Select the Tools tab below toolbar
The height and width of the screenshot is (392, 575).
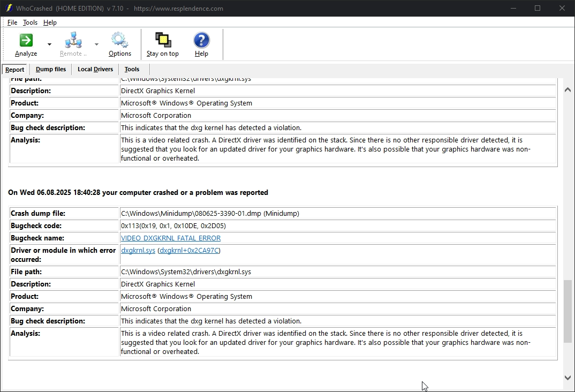tap(132, 69)
